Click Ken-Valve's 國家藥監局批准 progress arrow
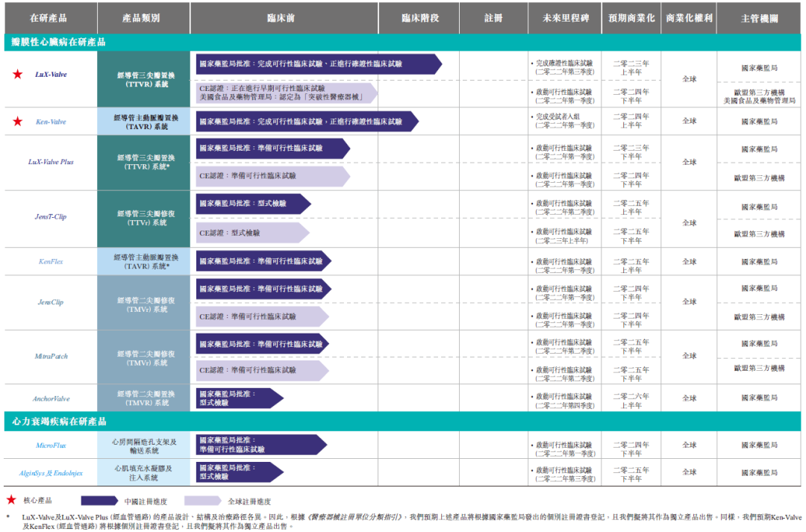The height and width of the screenshot is (532, 806). pyautogui.click(x=307, y=122)
